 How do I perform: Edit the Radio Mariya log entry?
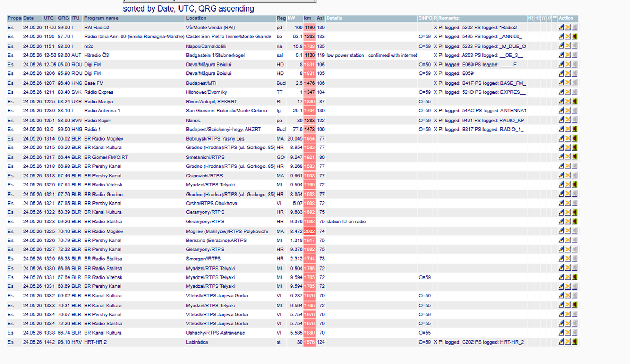pyautogui.click(x=561, y=101)
